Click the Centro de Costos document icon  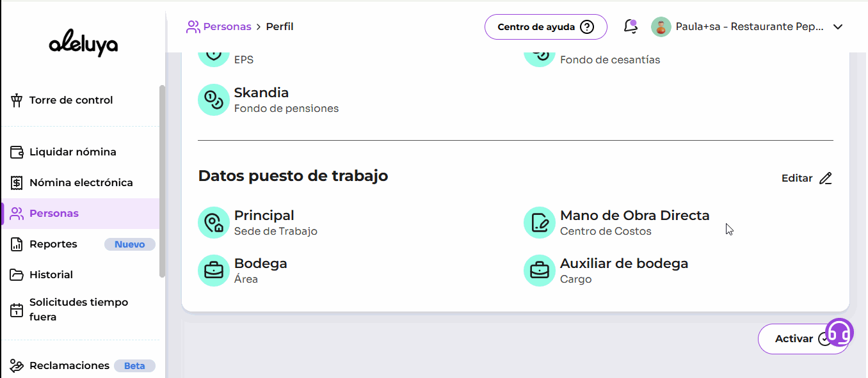click(540, 223)
